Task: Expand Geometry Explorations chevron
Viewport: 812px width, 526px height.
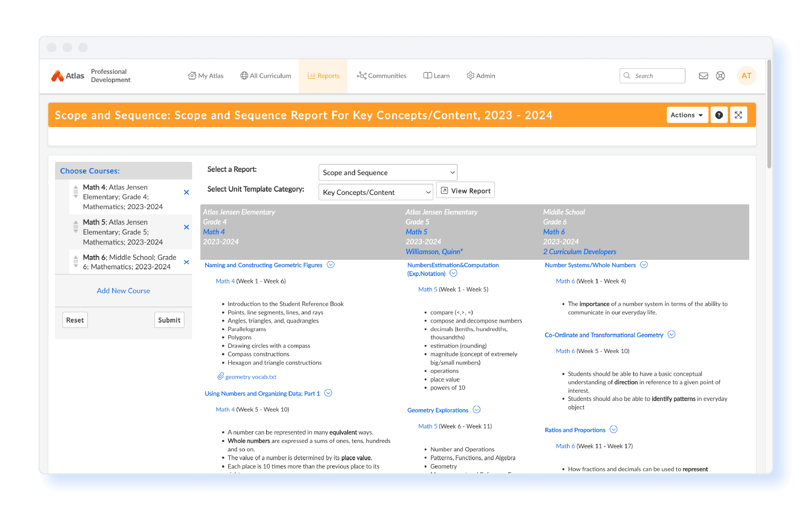Action: (476, 410)
